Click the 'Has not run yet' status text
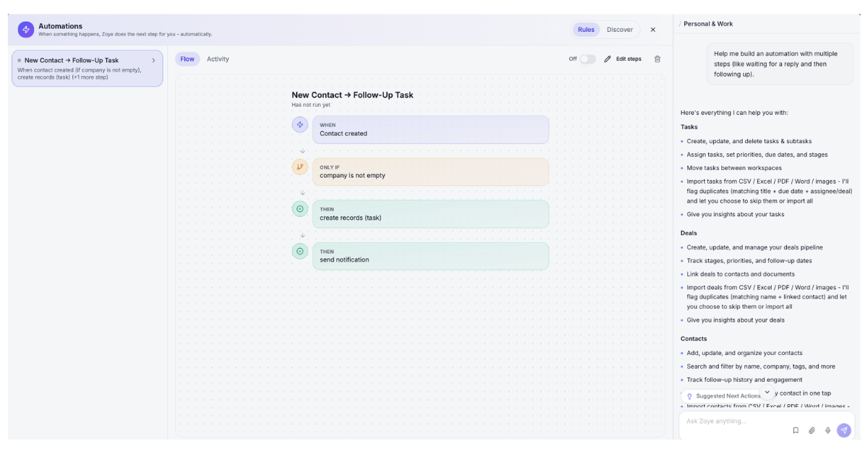 (x=311, y=105)
